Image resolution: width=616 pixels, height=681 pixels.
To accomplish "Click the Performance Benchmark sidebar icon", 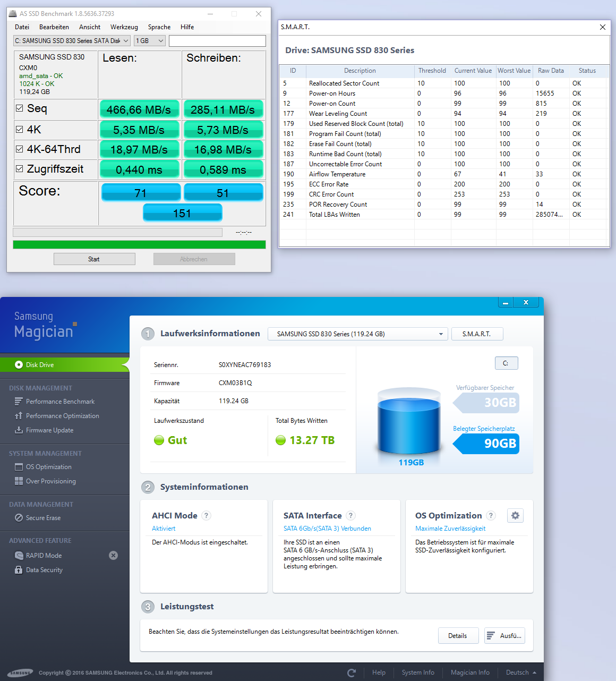I will click(x=19, y=402).
